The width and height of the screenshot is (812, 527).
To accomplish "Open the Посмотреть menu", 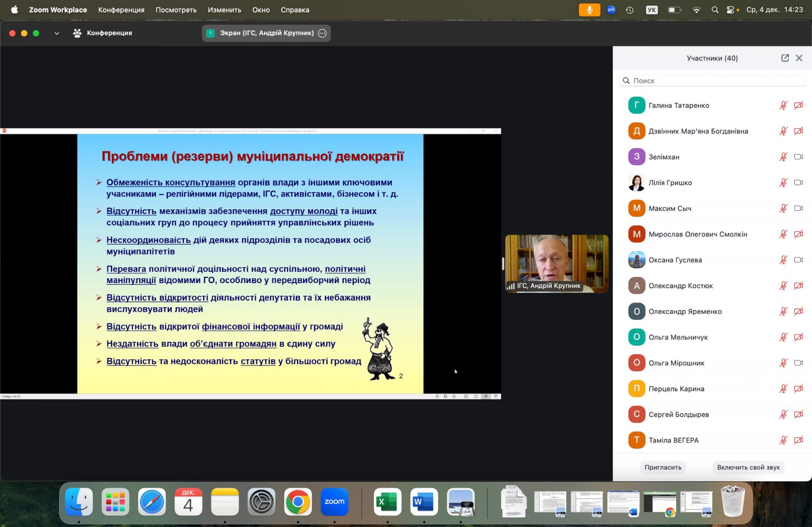I will pos(176,10).
